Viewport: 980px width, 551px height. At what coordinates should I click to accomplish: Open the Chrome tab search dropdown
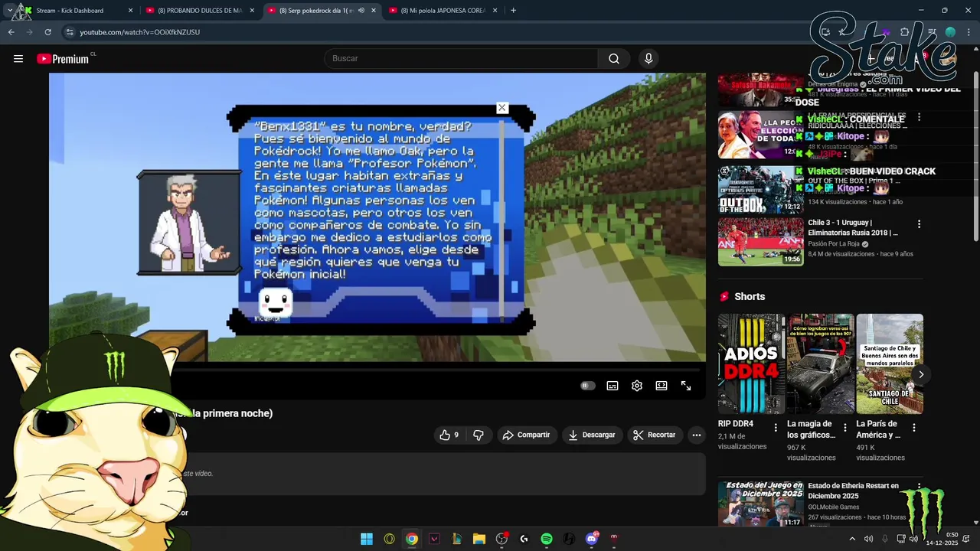click(x=10, y=11)
